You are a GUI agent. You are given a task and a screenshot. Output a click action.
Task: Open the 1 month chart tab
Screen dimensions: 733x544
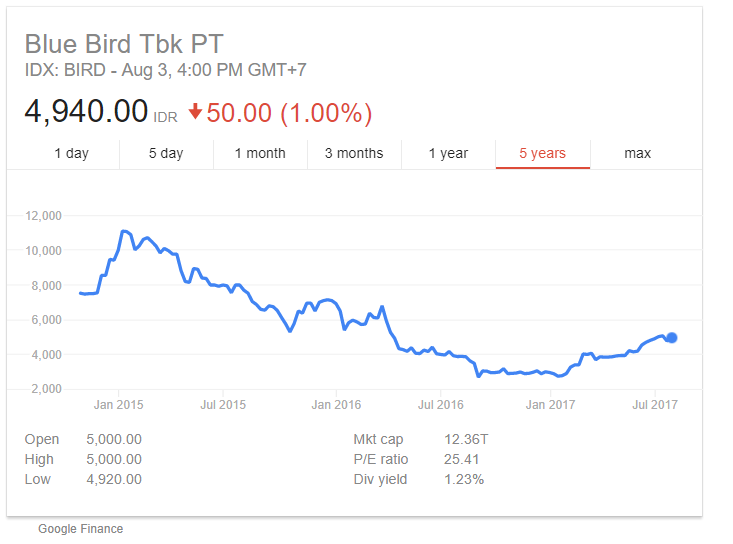tap(260, 153)
